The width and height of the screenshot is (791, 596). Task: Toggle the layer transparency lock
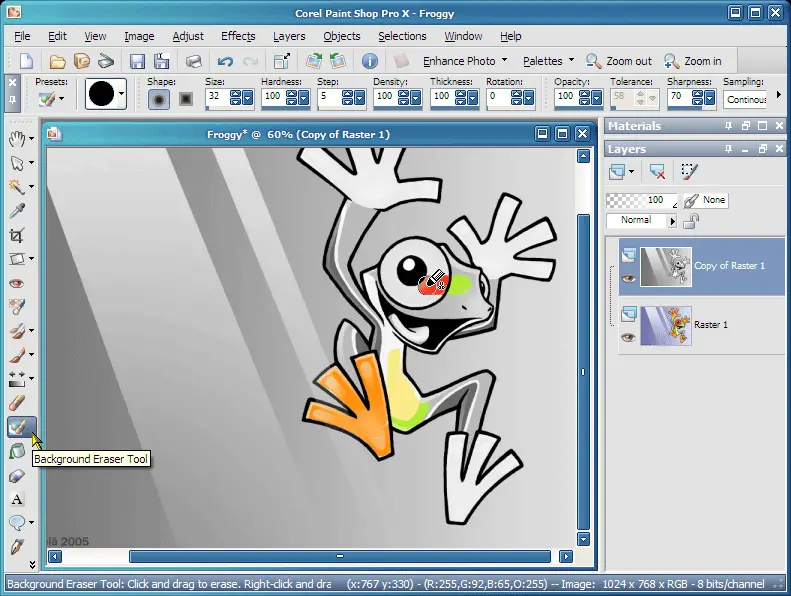[690, 220]
